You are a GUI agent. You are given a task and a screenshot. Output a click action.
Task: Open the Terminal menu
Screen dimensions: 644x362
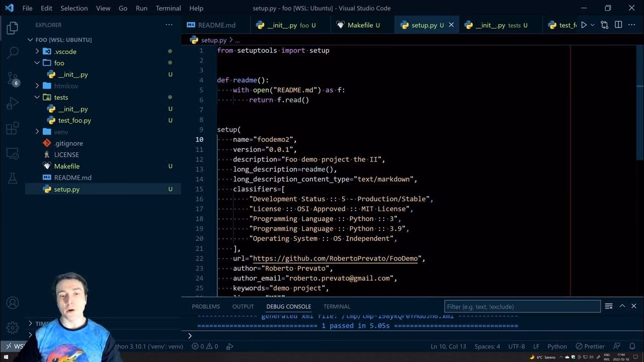click(168, 8)
